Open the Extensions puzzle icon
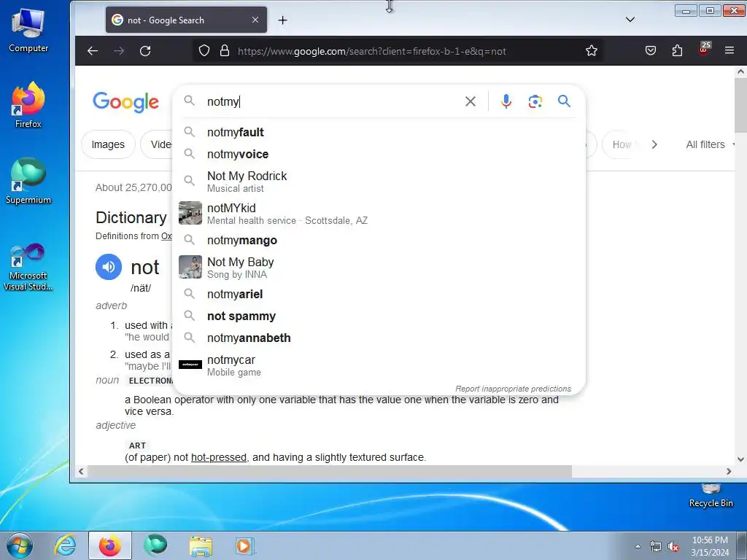The height and width of the screenshot is (560, 747). pyautogui.click(x=677, y=50)
